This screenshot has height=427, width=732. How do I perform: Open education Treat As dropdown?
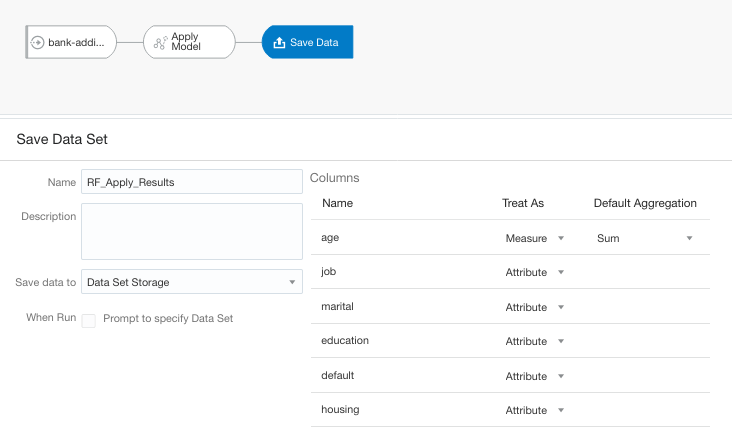tap(535, 341)
